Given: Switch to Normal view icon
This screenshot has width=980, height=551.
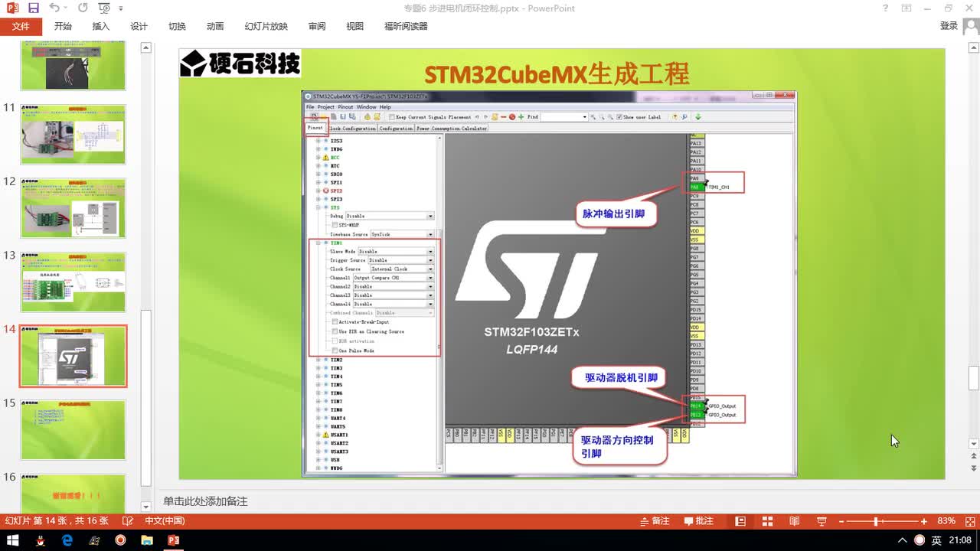Looking at the screenshot, I should pyautogui.click(x=740, y=521).
